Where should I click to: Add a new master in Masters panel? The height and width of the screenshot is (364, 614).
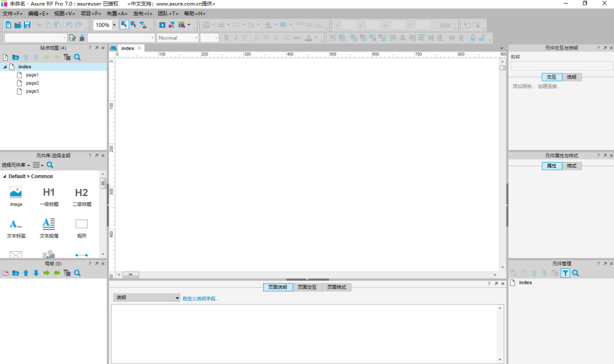click(5, 273)
